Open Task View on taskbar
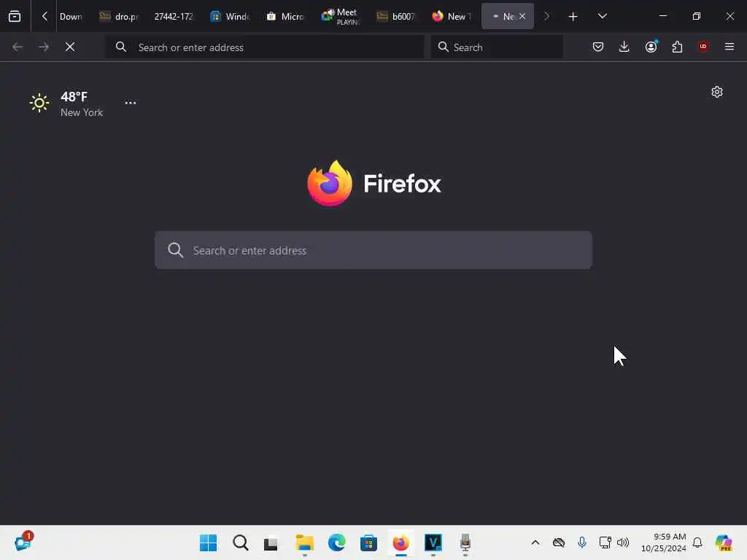747x560 pixels. coord(271,542)
